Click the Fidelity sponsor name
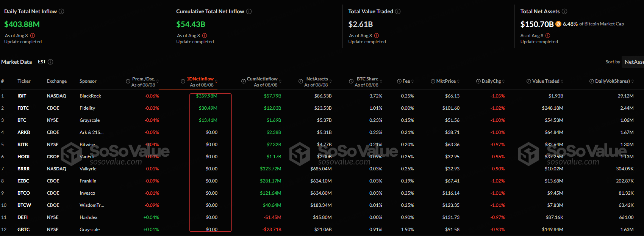Image resolution: width=644 pixels, height=236 pixels. pyautogui.click(x=87, y=108)
